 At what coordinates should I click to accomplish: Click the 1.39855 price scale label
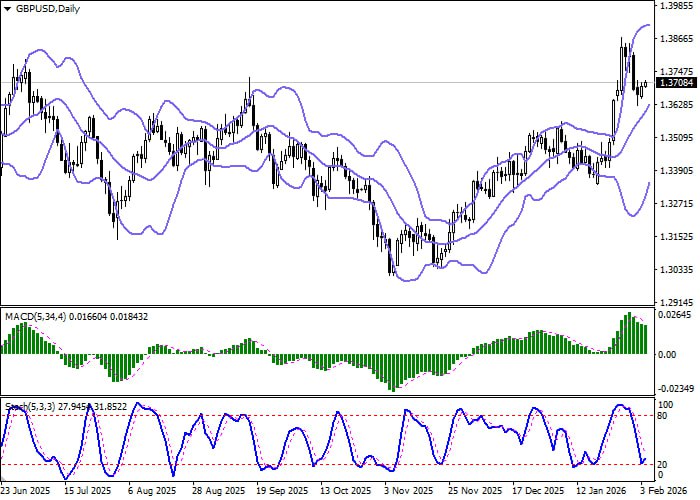coord(677,5)
